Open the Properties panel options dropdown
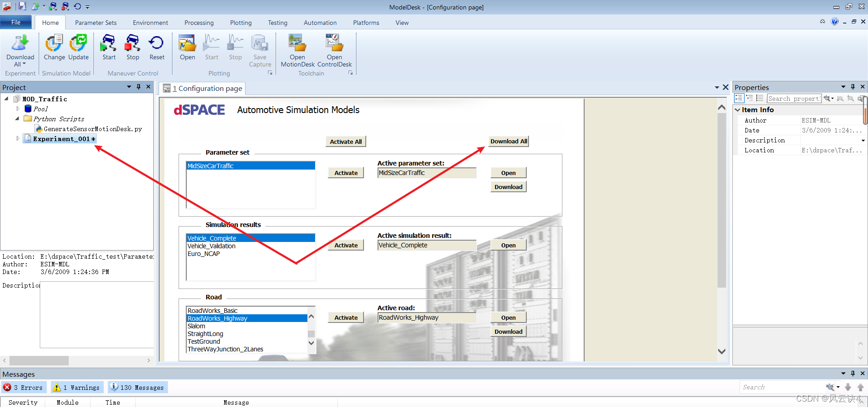868x407 pixels. (x=843, y=87)
